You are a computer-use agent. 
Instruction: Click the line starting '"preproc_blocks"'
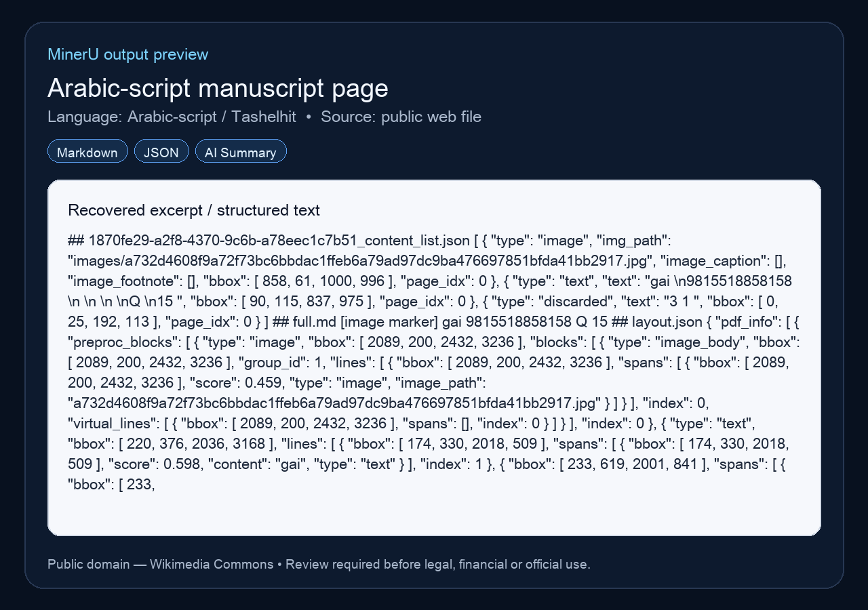[x=434, y=342]
